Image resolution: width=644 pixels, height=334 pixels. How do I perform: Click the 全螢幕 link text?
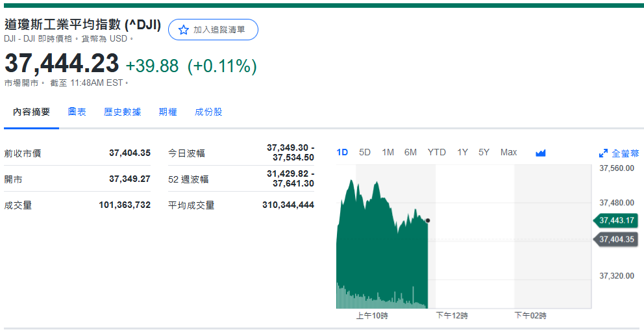coord(626,153)
